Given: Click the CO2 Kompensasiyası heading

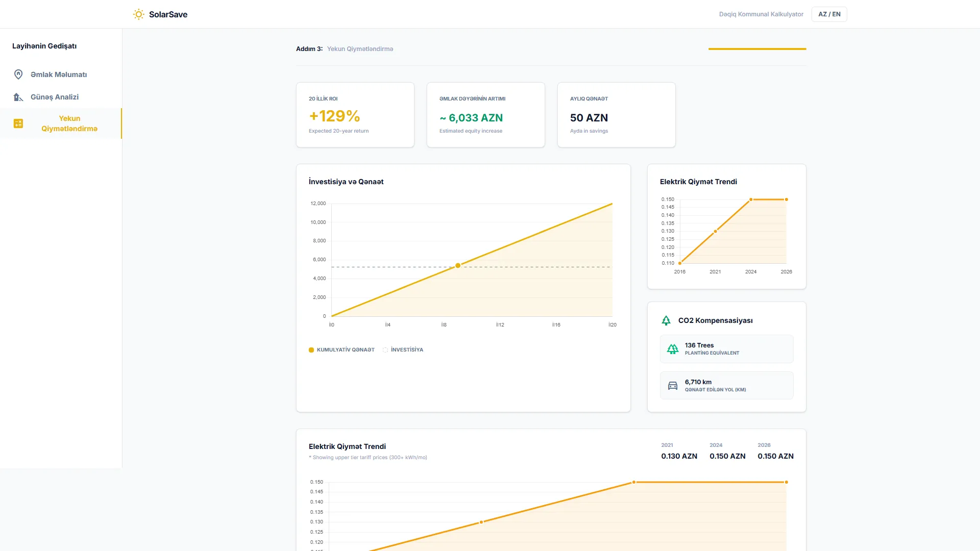Looking at the screenshot, I should [x=716, y=320].
